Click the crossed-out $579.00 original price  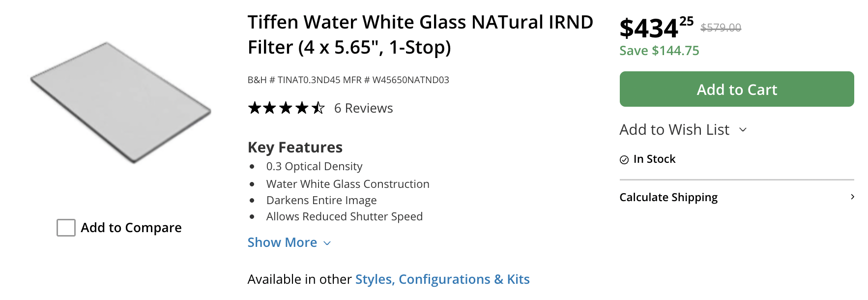click(x=721, y=28)
